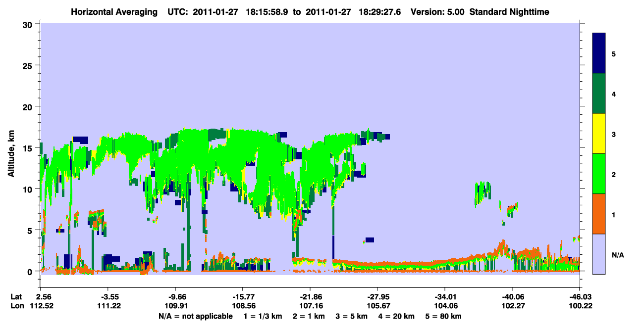The height and width of the screenshot is (330, 644).
Task: Click the longitude value 100.22
Action: 580,306
